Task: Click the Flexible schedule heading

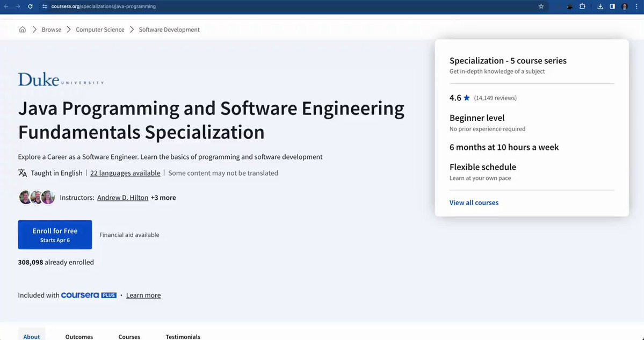Action: [x=482, y=167]
